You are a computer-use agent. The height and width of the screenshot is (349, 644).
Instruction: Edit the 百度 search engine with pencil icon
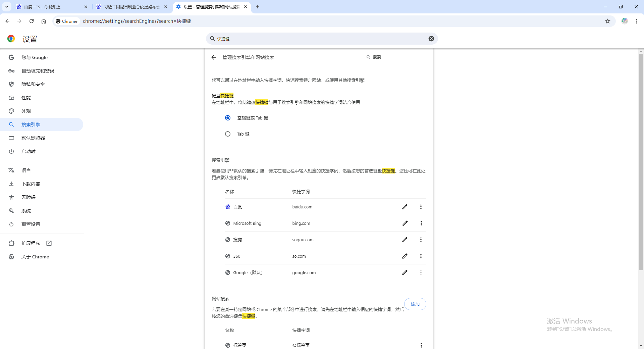(x=405, y=207)
